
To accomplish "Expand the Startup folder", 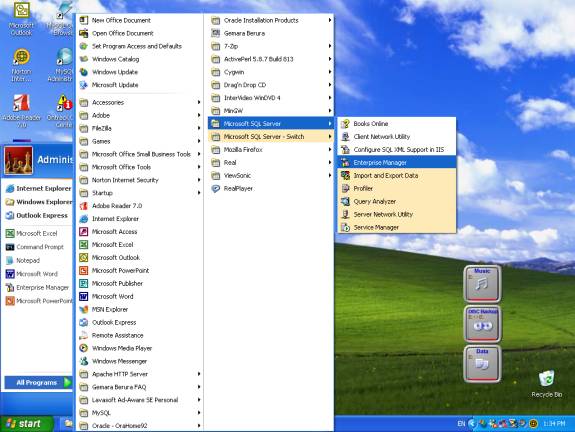I will (x=140, y=193).
